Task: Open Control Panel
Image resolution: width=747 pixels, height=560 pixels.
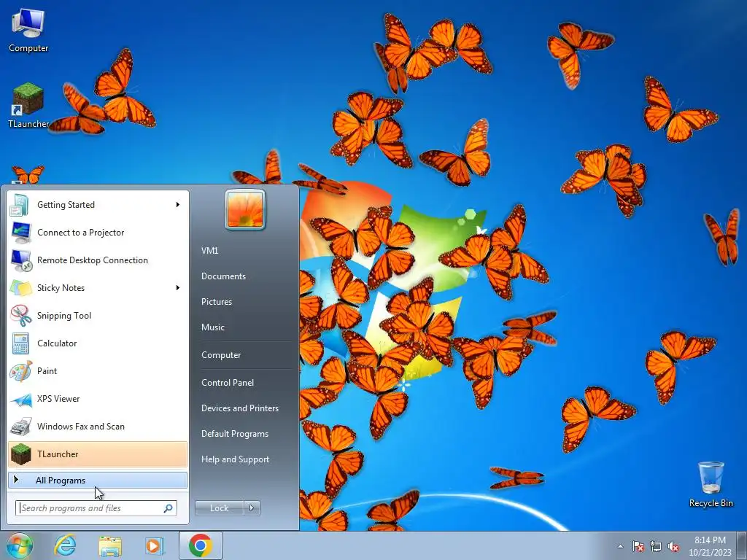Action: (x=228, y=382)
